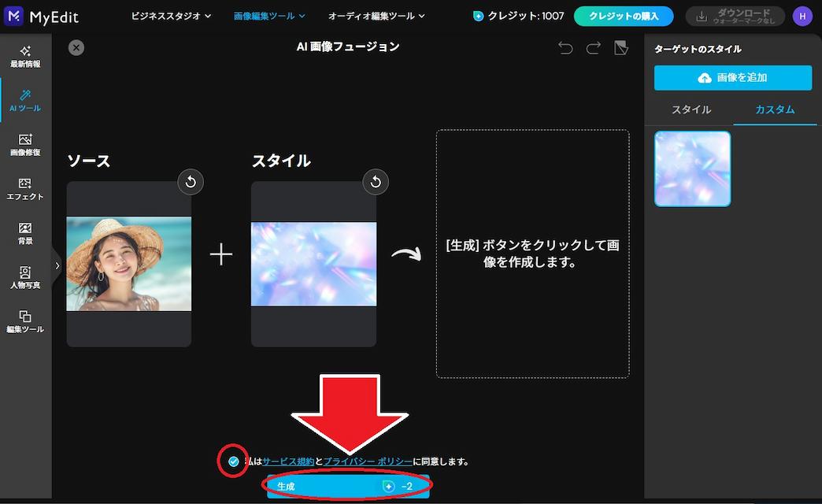Reset the ソース image with rotate icon

coord(191,182)
